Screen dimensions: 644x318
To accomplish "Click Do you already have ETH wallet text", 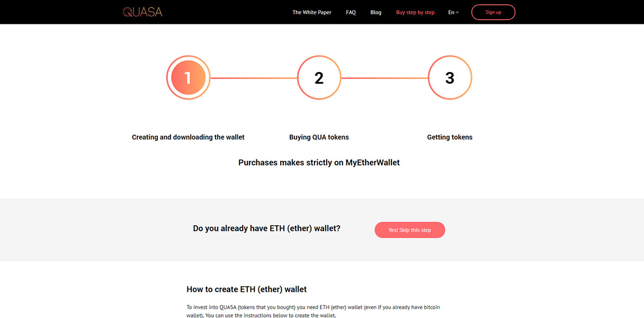I will tap(267, 228).
